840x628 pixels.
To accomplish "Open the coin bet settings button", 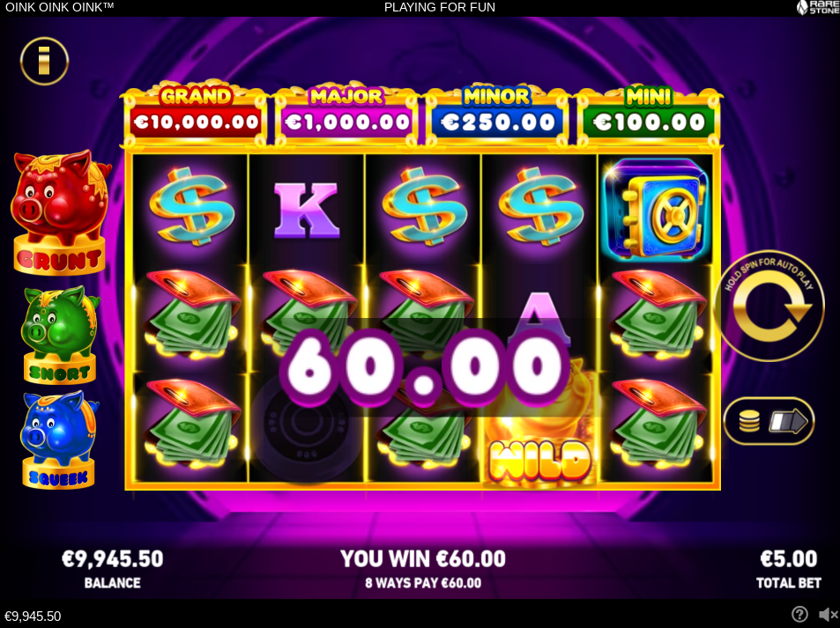I will pyautogui.click(x=769, y=421).
